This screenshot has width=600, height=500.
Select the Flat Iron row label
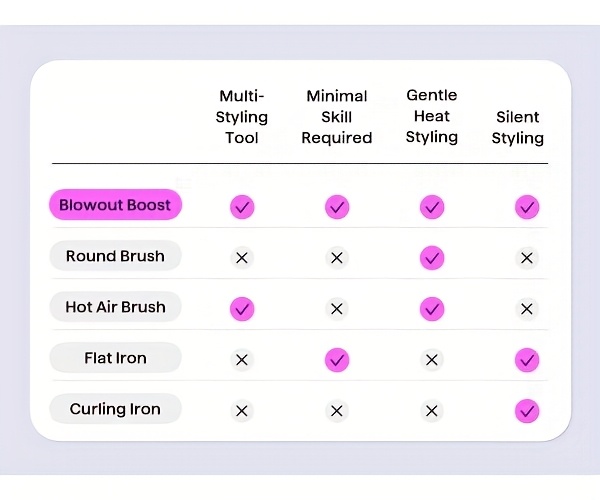pyautogui.click(x=115, y=358)
